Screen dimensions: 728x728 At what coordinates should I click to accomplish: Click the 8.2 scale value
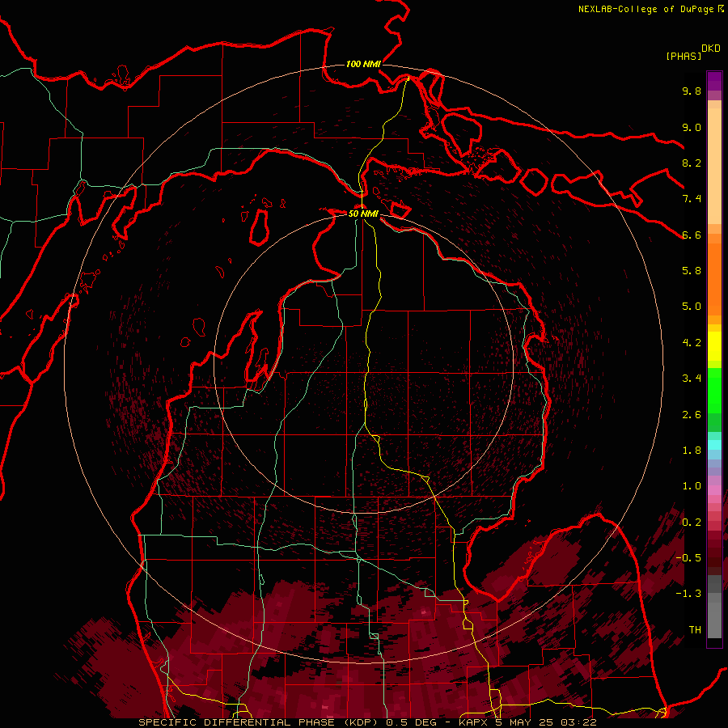point(692,163)
